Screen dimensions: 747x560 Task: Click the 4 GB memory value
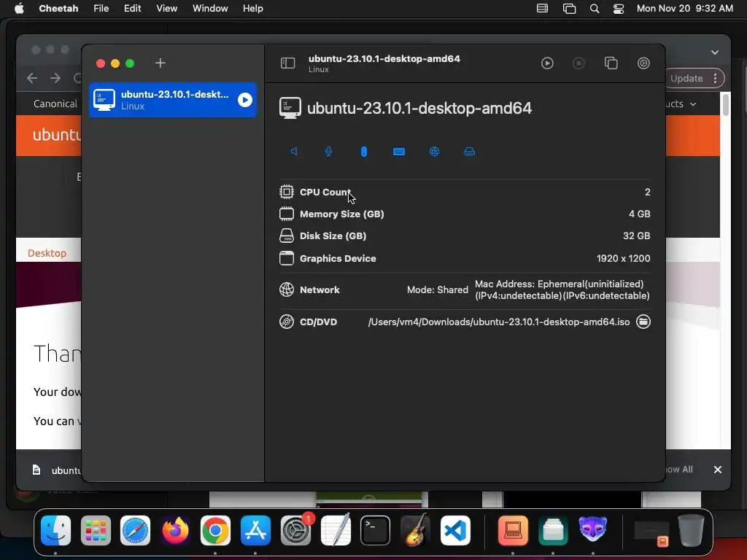(639, 214)
